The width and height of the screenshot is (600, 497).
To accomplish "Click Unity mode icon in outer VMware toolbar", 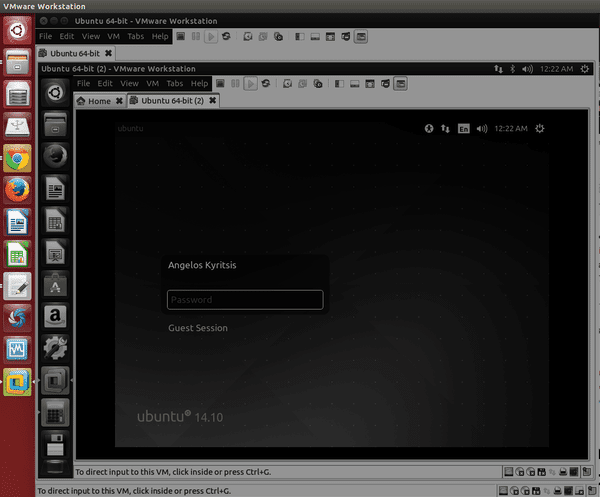I will tap(346, 37).
